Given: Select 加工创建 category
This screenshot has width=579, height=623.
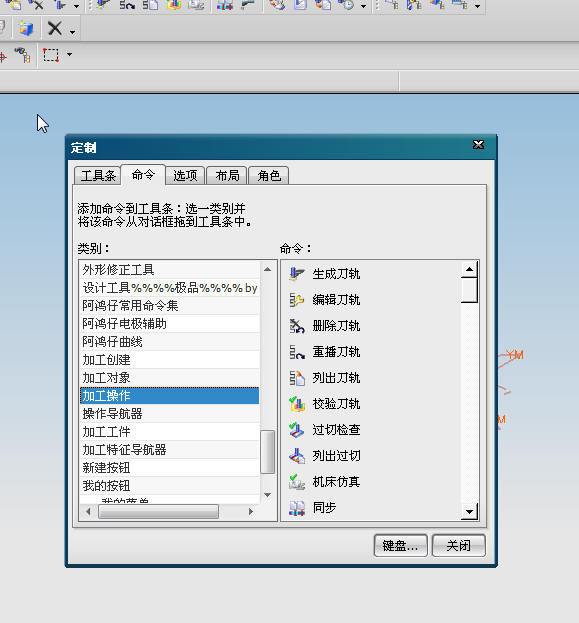Looking at the screenshot, I should (170, 360).
